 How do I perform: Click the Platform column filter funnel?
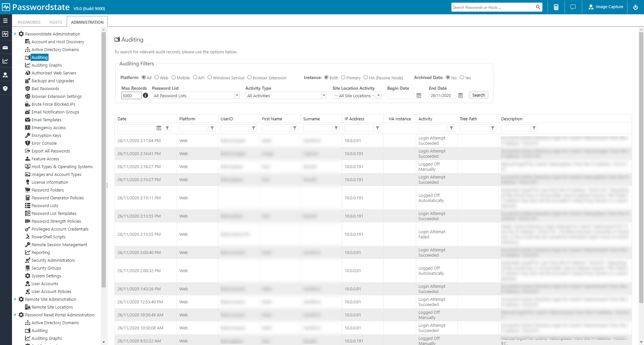212,128
